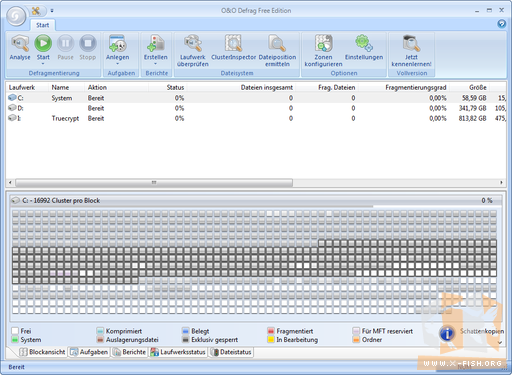Switch to Aufgaben bottom tab
The width and height of the screenshot is (512, 375).
(89, 352)
